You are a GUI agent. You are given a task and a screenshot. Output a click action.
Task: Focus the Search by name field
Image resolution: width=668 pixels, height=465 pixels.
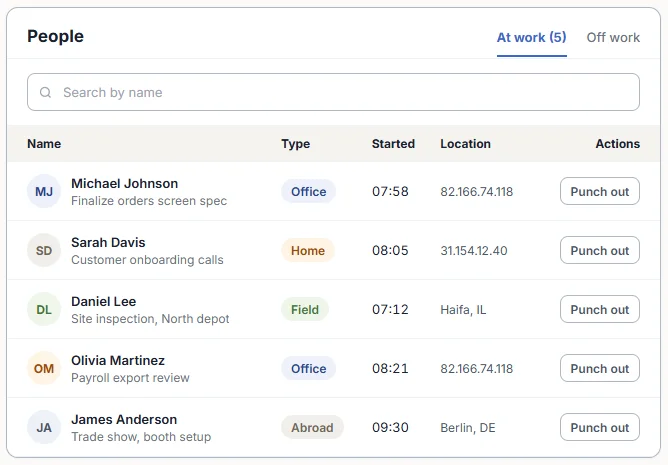(333, 92)
